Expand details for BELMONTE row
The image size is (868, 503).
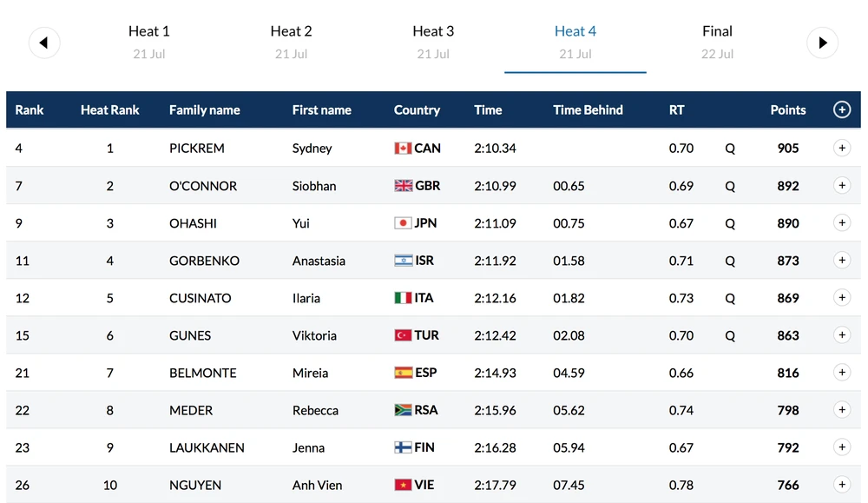pyautogui.click(x=841, y=372)
